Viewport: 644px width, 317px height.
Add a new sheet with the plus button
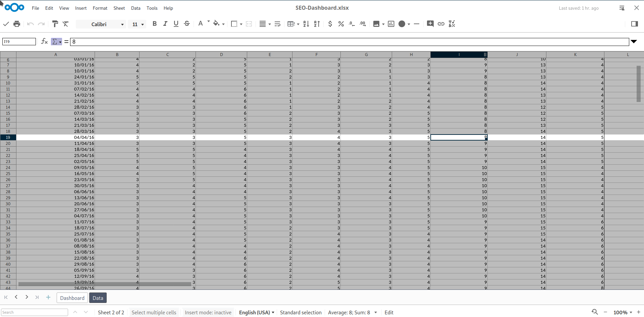(x=48, y=297)
